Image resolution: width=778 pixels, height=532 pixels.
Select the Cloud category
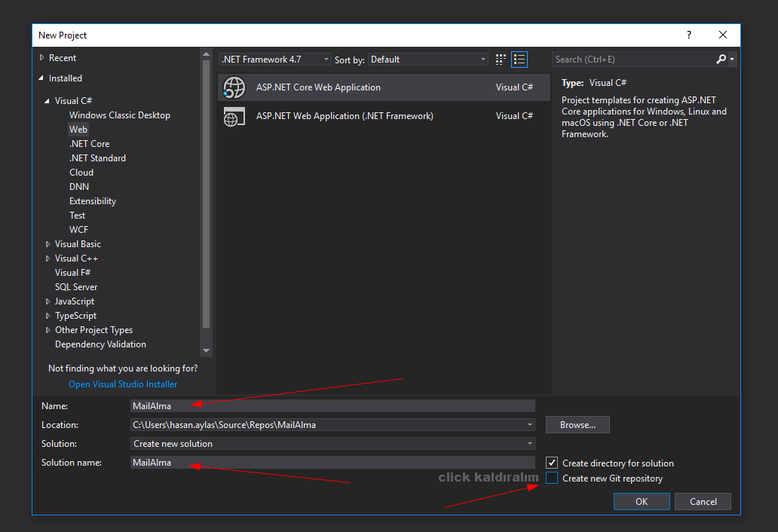(x=81, y=173)
